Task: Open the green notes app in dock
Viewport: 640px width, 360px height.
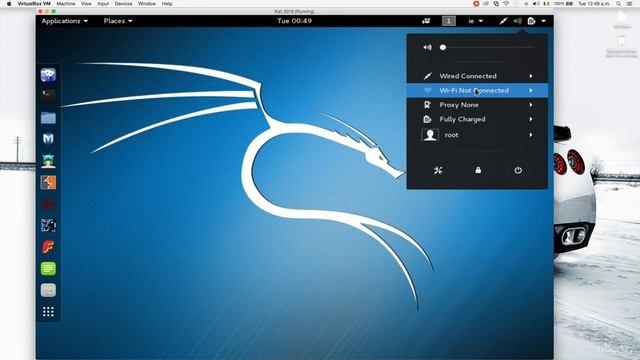Action: [48, 269]
